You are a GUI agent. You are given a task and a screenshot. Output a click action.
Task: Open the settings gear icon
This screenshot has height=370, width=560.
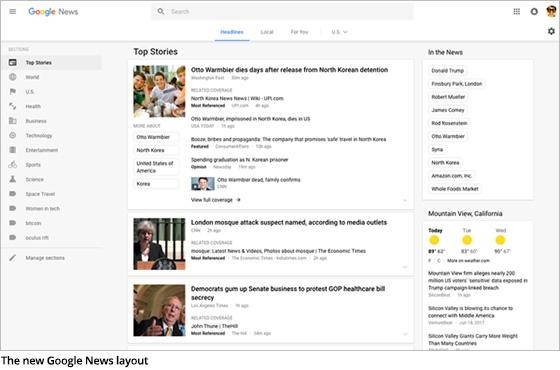click(551, 31)
